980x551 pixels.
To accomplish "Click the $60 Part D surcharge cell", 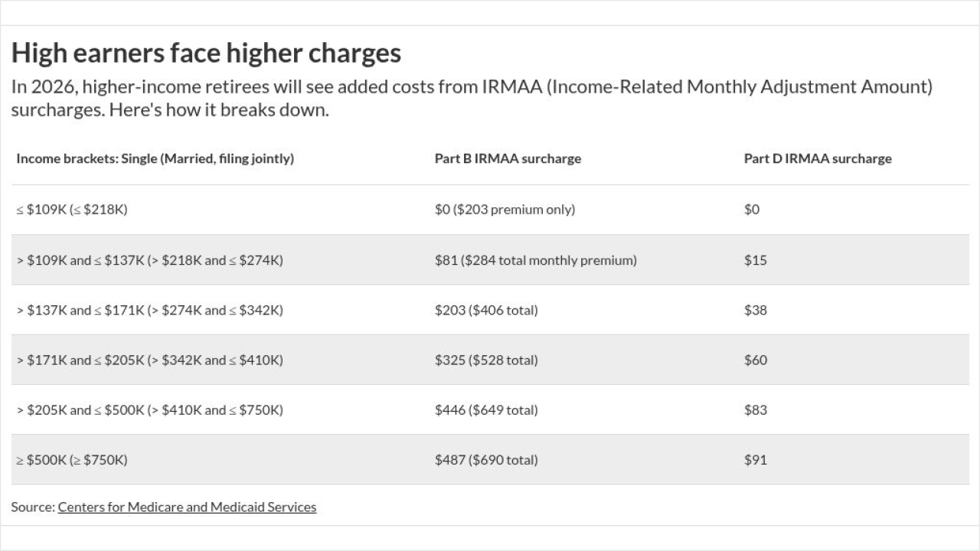I will tap(755, 360).
